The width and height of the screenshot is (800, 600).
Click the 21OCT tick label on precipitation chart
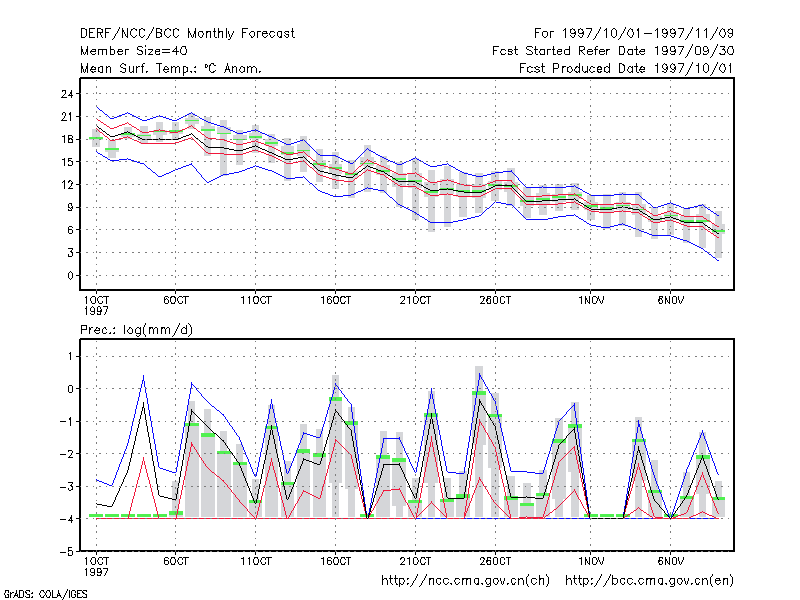[415, 561]
